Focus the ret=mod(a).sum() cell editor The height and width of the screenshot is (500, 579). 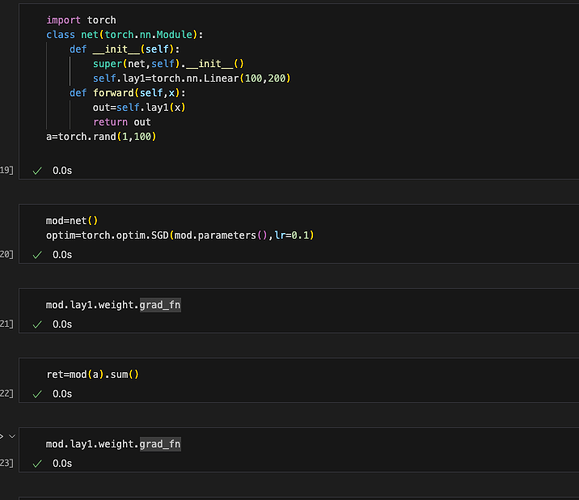click(299, 374)
